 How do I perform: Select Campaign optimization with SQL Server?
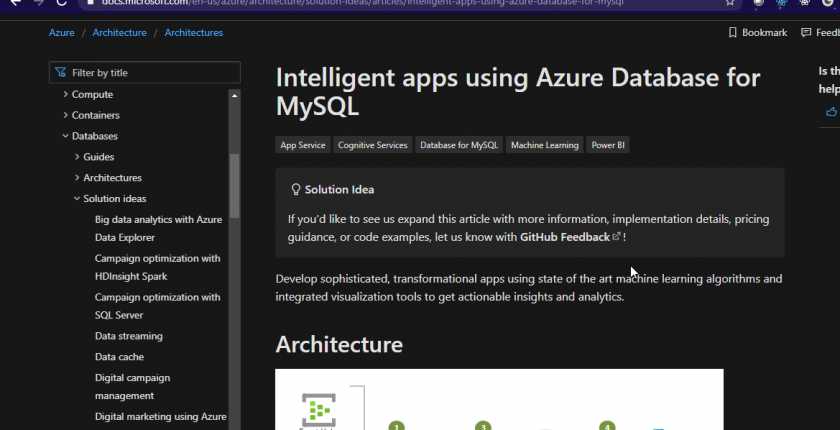click(x=157, y=306)
